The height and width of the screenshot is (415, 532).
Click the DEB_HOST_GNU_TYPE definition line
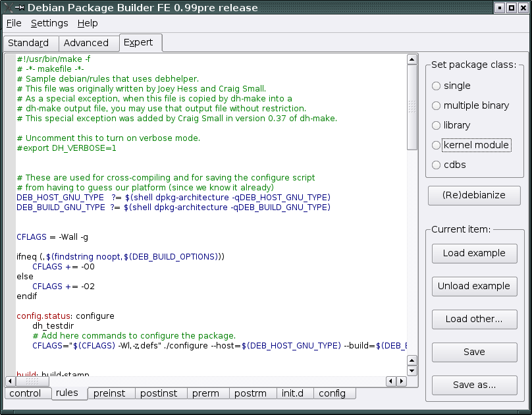173,198
